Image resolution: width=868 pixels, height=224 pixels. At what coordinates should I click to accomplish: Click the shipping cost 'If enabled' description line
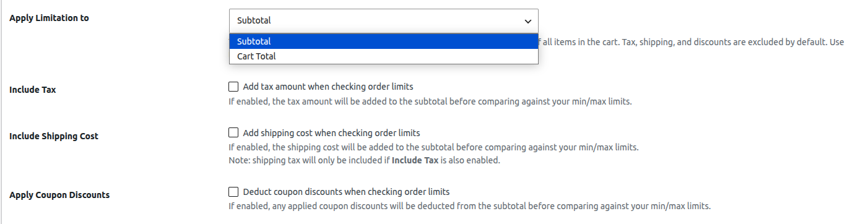433,148
